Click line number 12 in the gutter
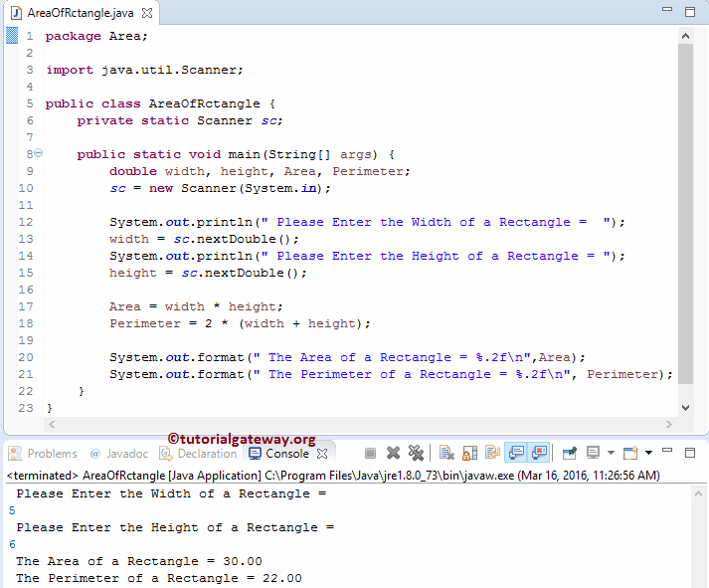The height and width of the screenshot is (588, 709). [x=26, y=222]
